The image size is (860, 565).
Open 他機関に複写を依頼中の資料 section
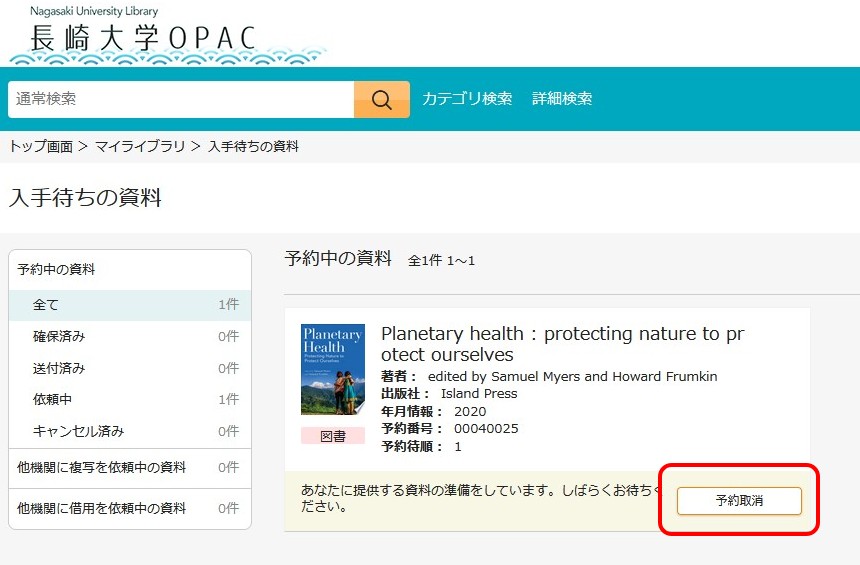[x=102, y=468]
